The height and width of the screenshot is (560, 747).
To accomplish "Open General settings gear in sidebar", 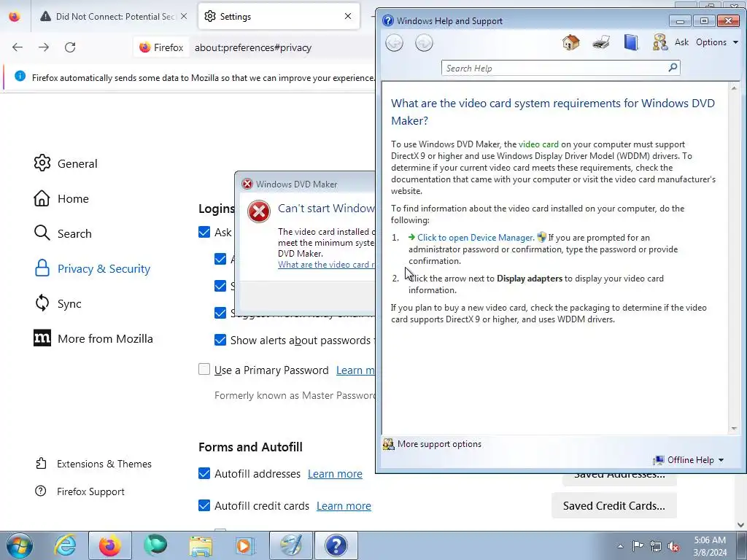I will coord(42,163).
